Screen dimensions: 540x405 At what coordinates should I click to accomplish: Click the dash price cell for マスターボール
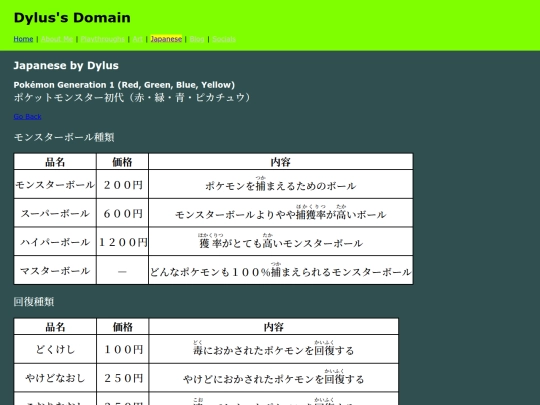click(122, 270)
